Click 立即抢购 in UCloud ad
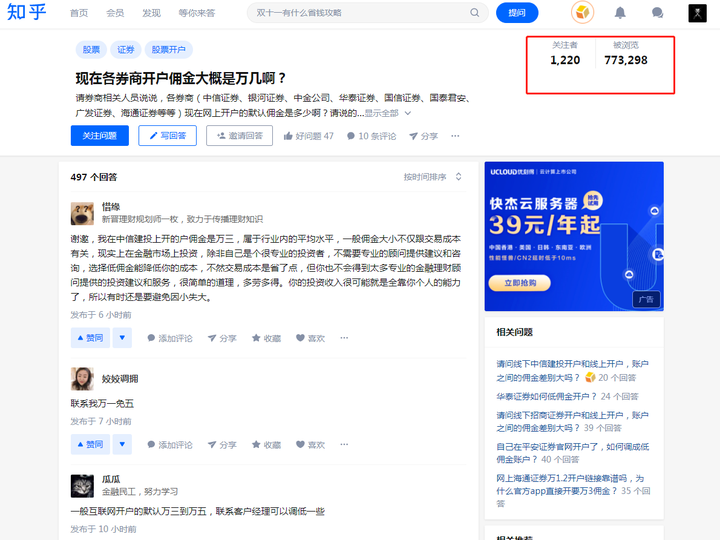This screenshot has width=720, height=540. (520, 283)
